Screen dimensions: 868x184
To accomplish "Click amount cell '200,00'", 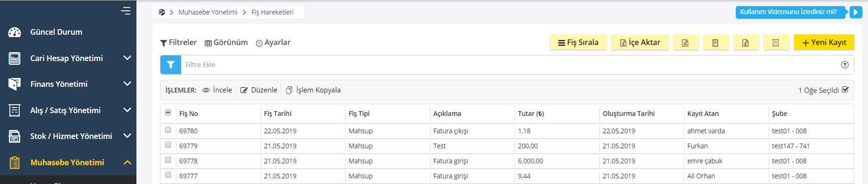I will (528, 146).
